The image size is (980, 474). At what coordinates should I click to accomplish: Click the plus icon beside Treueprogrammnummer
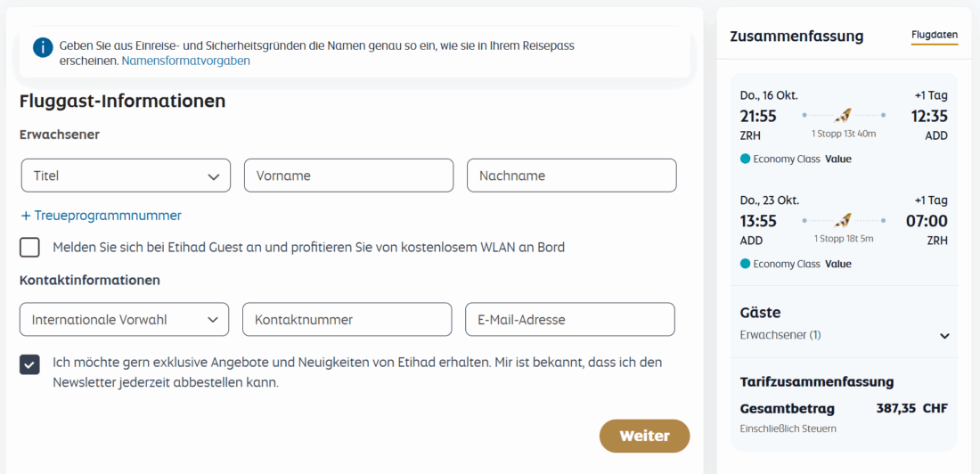pos(26,216)
